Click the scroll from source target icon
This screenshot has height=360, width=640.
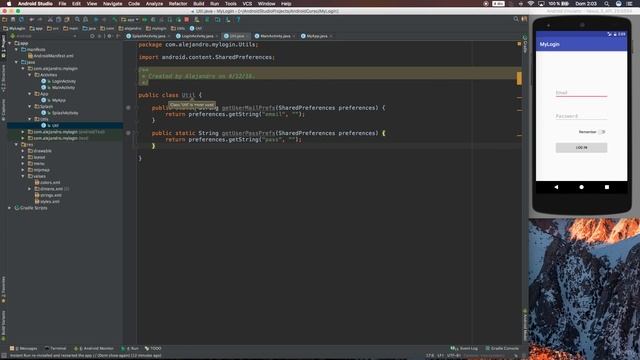[x=92, y=36]
